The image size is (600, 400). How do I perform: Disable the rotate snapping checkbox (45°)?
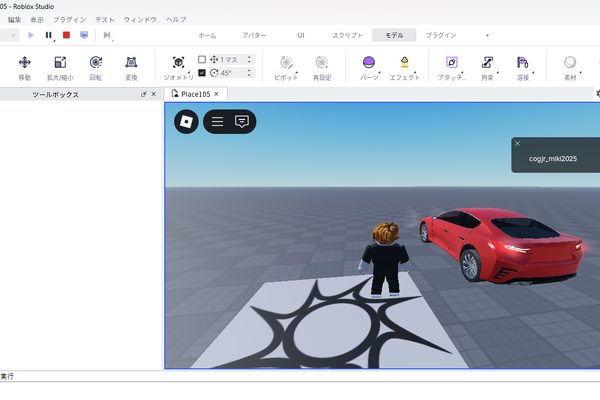tap(202, 73)
